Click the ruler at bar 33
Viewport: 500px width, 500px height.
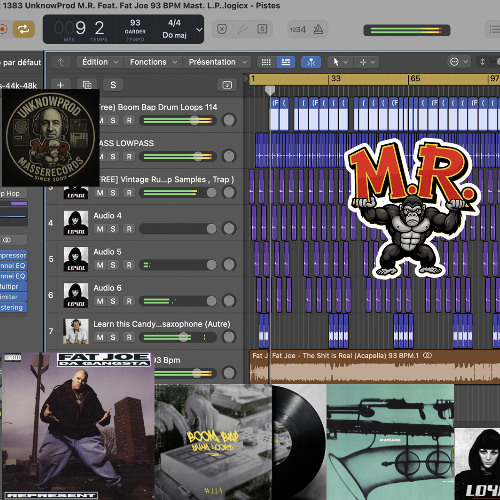pos(335,79)
